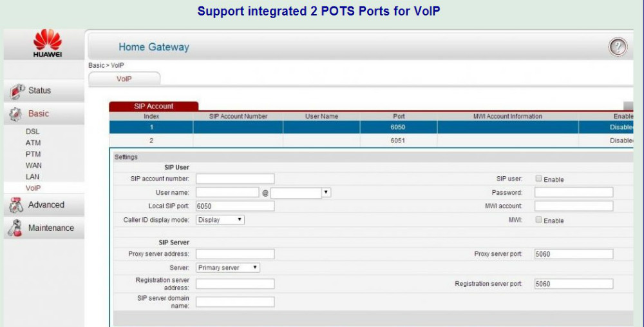
Task: Open the LAN settings link
Action: click(33, 176)
